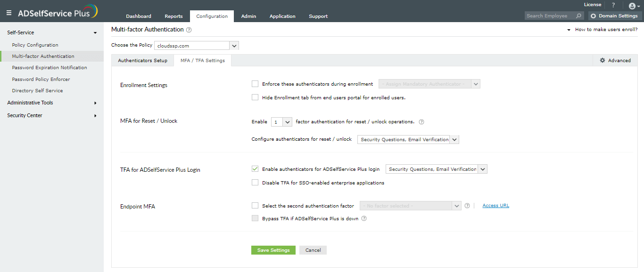Toggle Disable TFA for SSO-enabled enterprise applications
The image size is (644, 272).
click(x=255, y=183)
